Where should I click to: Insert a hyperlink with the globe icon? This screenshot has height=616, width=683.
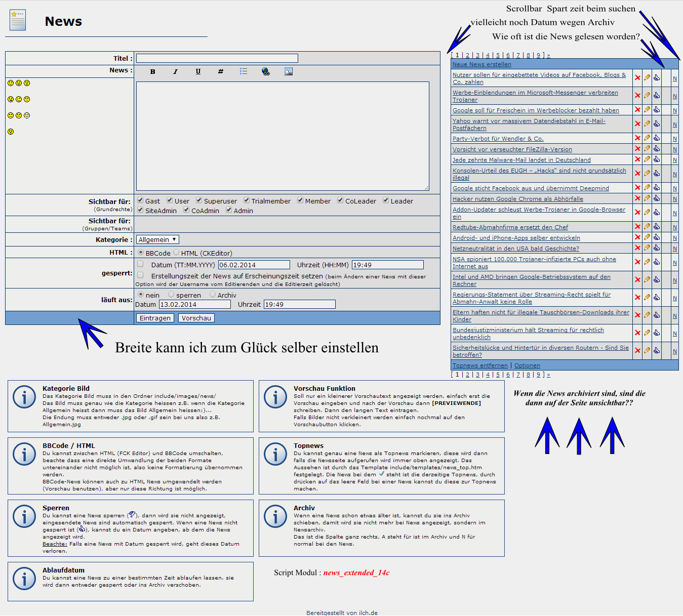[x=266, y=71]
